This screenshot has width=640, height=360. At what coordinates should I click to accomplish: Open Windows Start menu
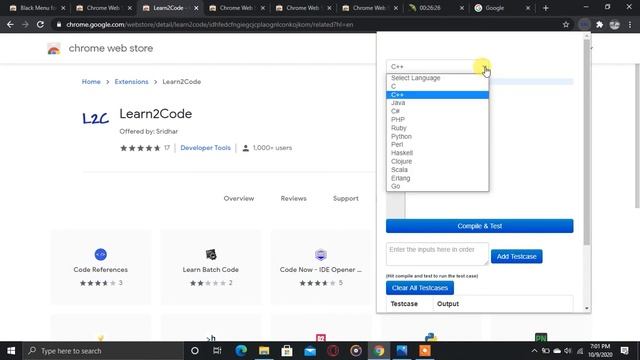click(11, 351)
